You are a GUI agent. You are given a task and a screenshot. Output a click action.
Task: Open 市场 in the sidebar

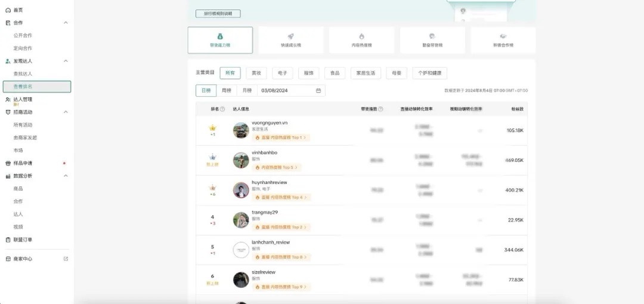pyautogui.click(x=18, y=150)
